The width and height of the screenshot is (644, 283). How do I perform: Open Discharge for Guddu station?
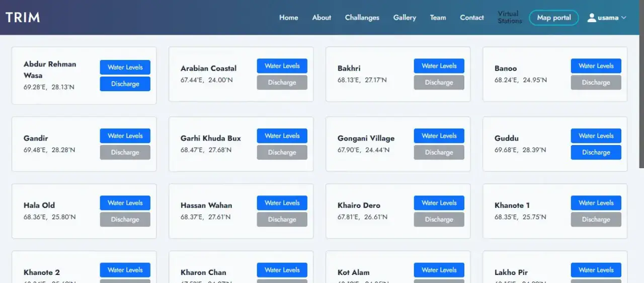[596, 153]
